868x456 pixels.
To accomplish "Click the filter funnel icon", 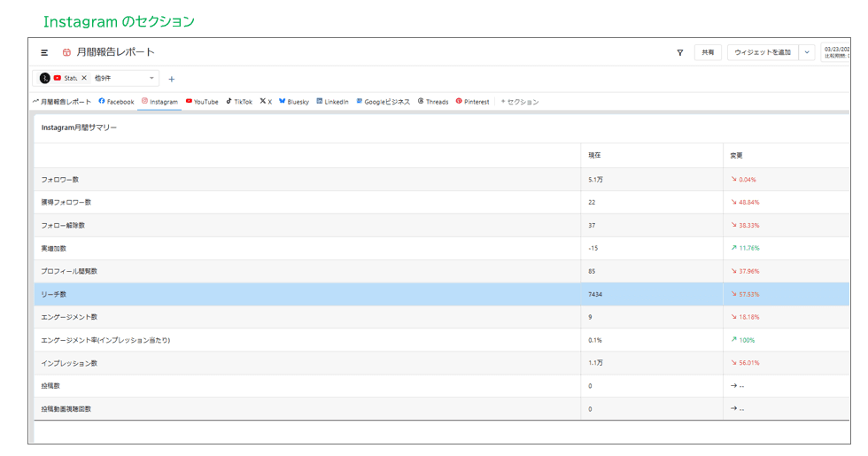I will pos(680,52).
